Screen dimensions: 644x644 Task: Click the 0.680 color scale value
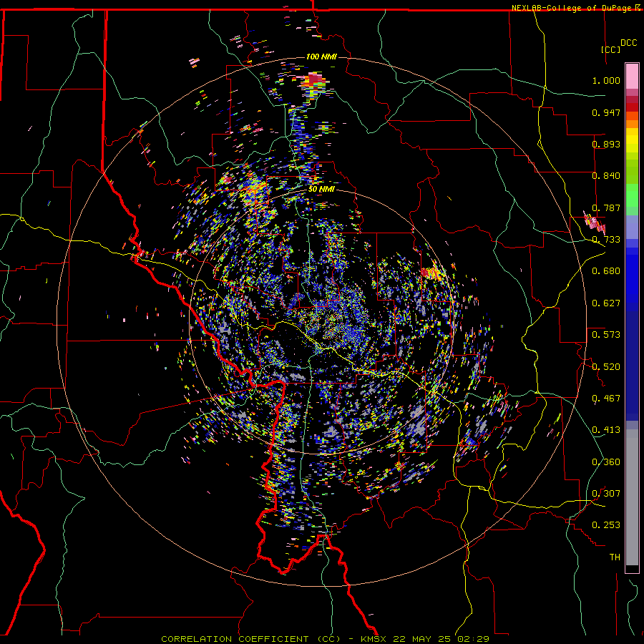click(606, 271)
